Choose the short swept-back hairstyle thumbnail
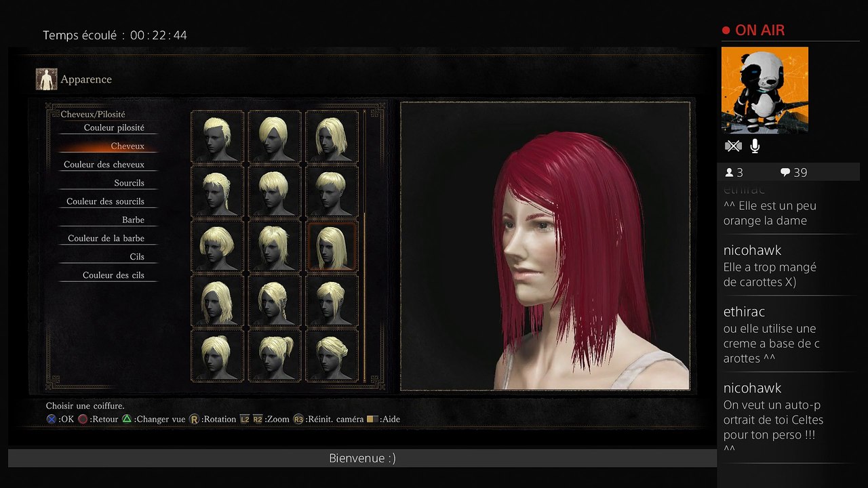Viewport: 868px width, 488px height. coord(217,136)
